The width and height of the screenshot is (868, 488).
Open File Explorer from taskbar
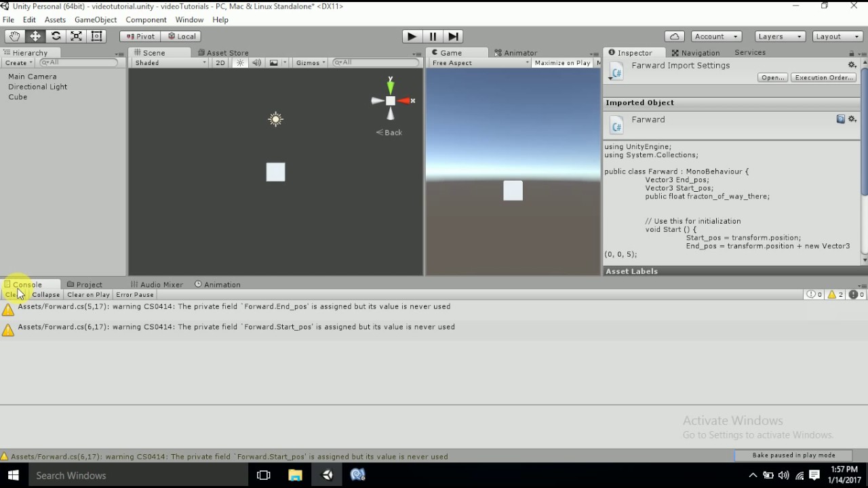(x=295, y=476)
